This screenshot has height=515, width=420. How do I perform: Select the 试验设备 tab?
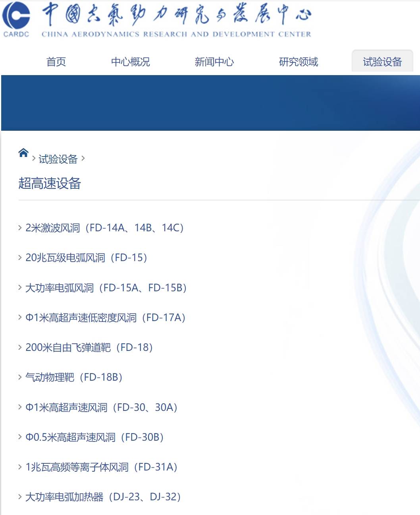pyautogui.click(x=382, y=61)
